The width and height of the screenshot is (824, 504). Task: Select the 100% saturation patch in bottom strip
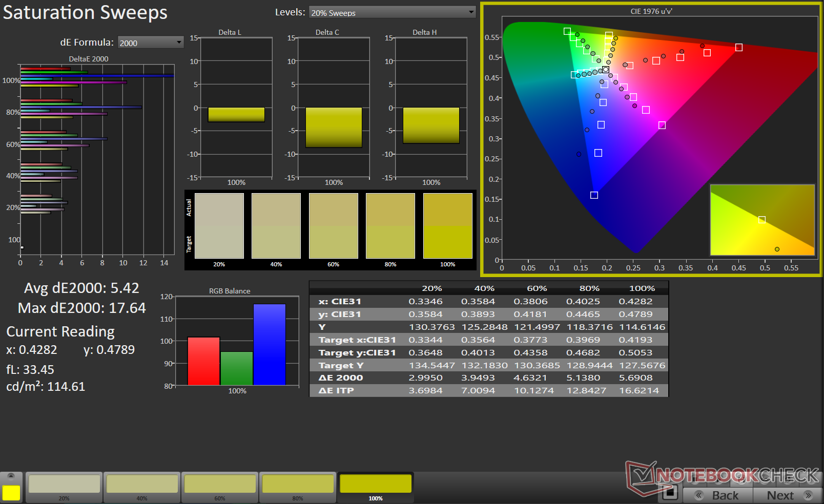376,484
